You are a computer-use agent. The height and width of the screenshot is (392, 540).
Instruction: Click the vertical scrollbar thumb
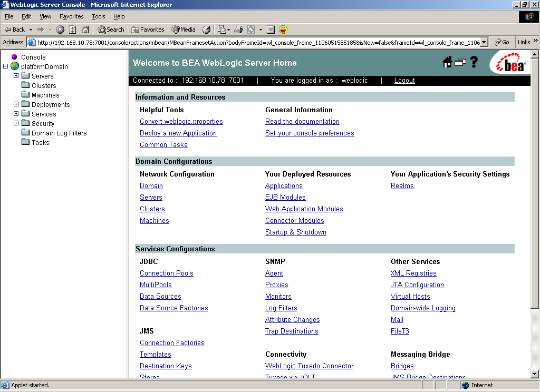pyautogui.click(x=534, y=183)
